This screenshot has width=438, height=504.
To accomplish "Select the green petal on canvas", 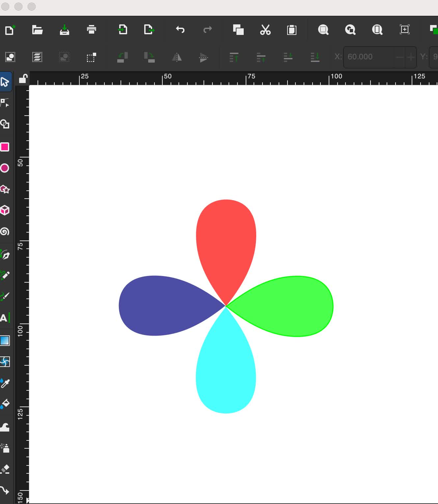I will point(290,306).
